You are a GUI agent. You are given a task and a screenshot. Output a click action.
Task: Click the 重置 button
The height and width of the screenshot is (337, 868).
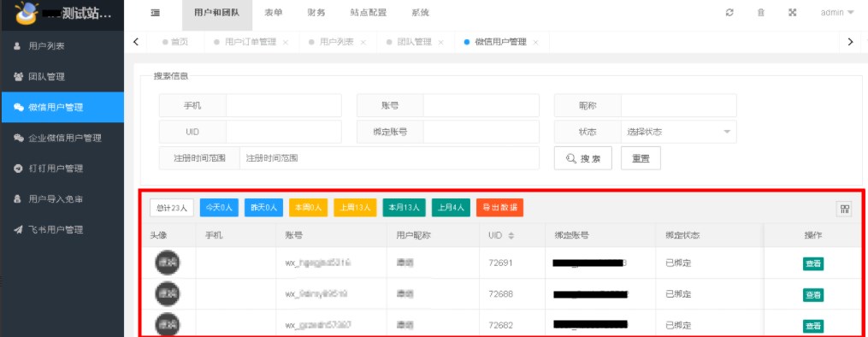point(641,158)
